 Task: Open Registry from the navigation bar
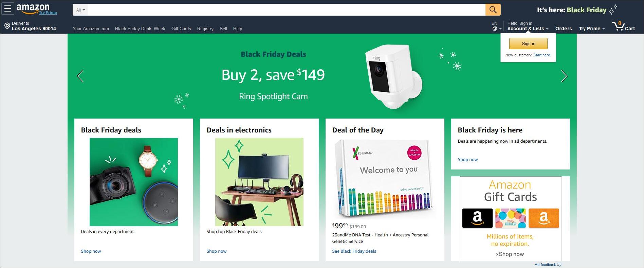[205, 29]
